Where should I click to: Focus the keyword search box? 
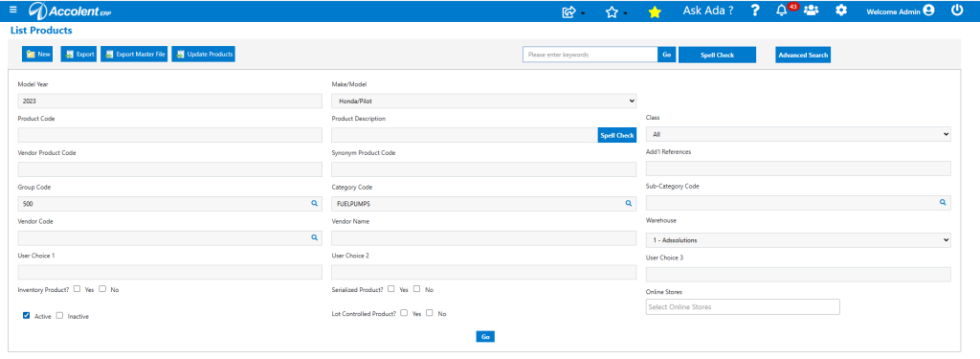tap(590, 55)
